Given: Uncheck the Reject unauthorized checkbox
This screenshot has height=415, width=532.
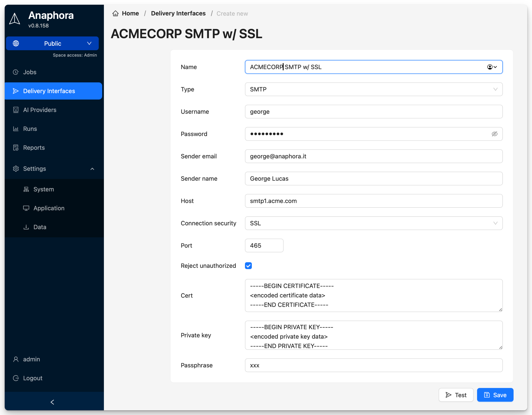Looking at the screenshot, I should point(248,266).
